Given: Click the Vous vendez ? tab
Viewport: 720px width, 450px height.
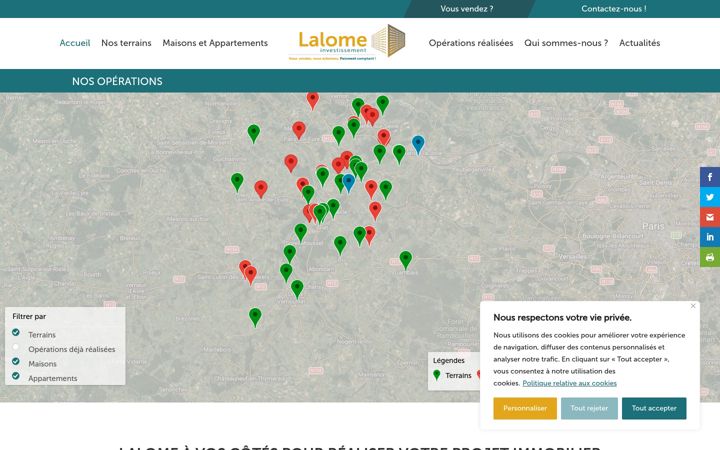Looking at the screenshot, I should pos(467,9).
